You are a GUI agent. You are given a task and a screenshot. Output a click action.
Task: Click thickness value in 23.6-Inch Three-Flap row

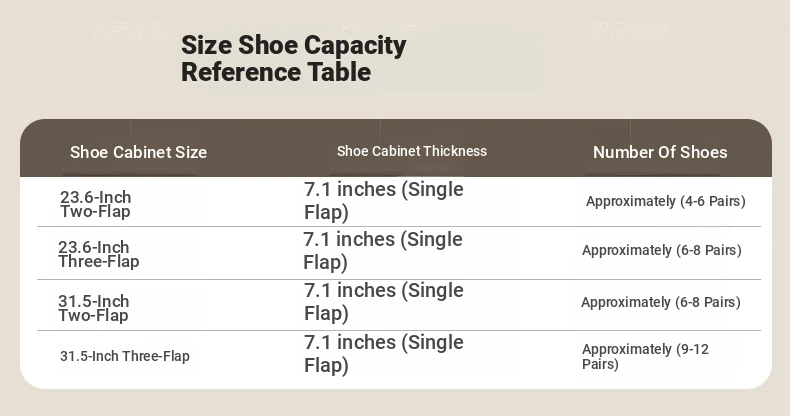(383, 250)
